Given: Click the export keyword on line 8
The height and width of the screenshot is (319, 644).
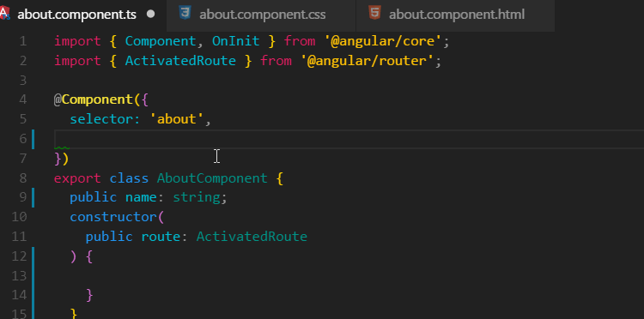Looking at the screenshot, I should point(77,178).
